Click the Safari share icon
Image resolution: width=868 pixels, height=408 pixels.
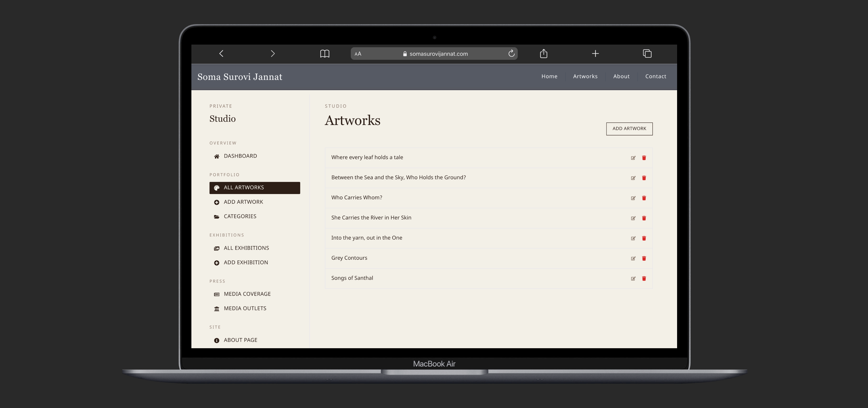click(x=544, y=54)
